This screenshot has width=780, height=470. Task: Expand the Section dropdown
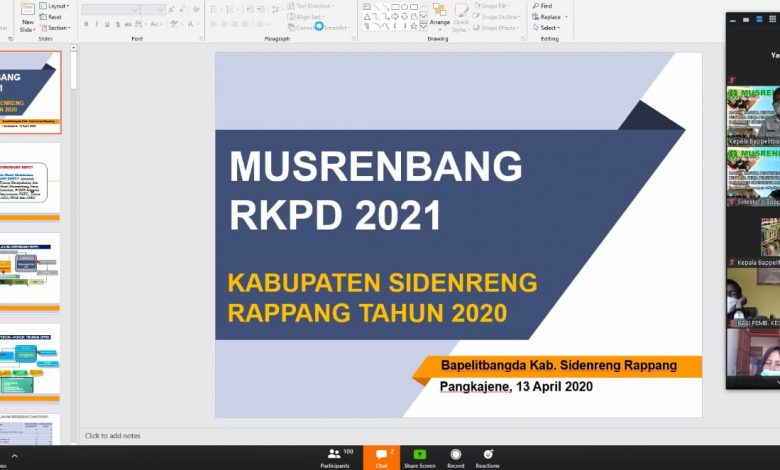(57, 28)
